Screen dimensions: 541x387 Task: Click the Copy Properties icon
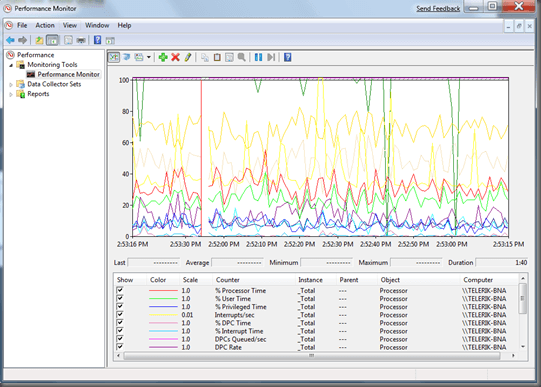tap(205, 57)
